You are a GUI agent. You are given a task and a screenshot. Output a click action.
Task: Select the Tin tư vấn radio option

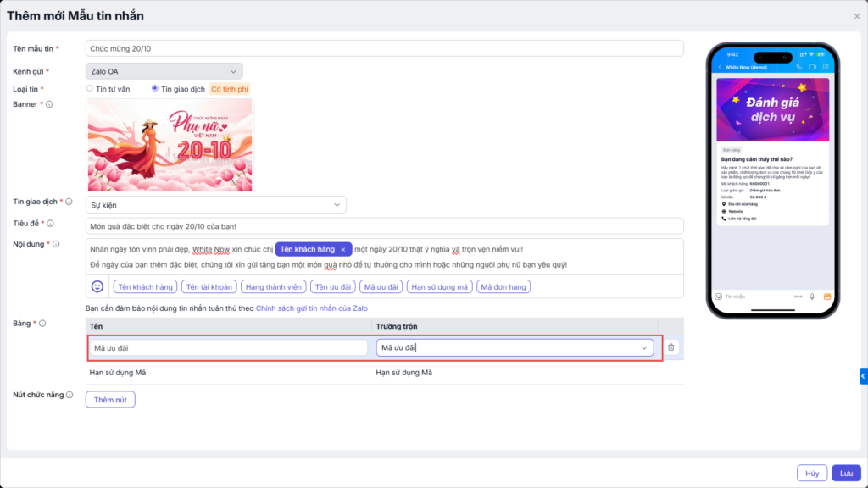tap(90, 88)
